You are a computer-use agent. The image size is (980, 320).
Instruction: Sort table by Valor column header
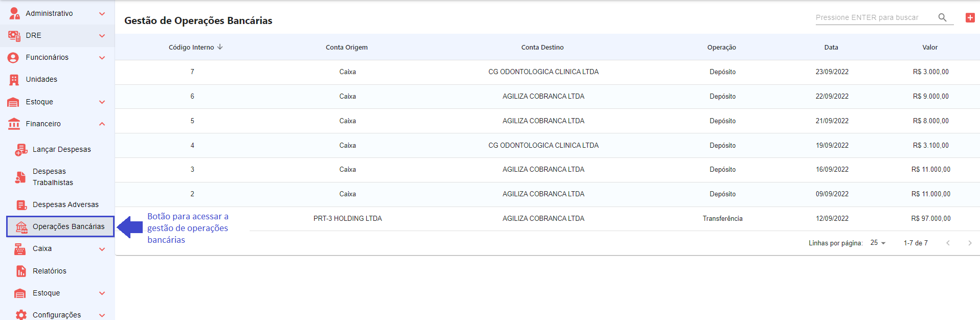929,47
